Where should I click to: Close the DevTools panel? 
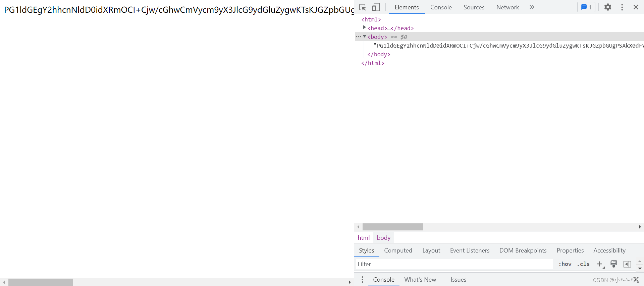coord(636,7)
